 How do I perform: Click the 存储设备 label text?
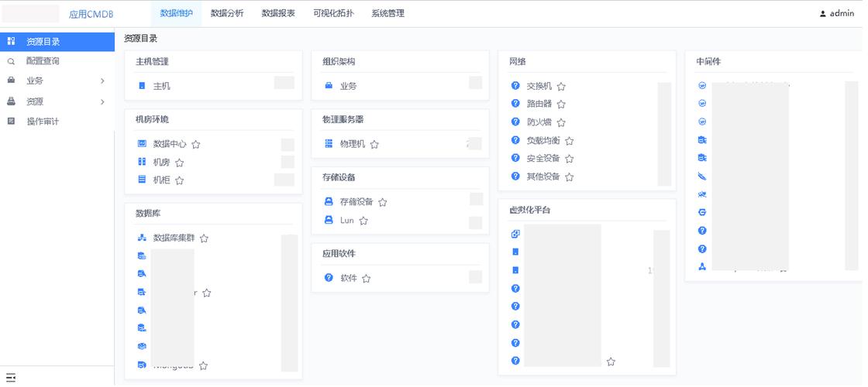(x=356, y=202)
